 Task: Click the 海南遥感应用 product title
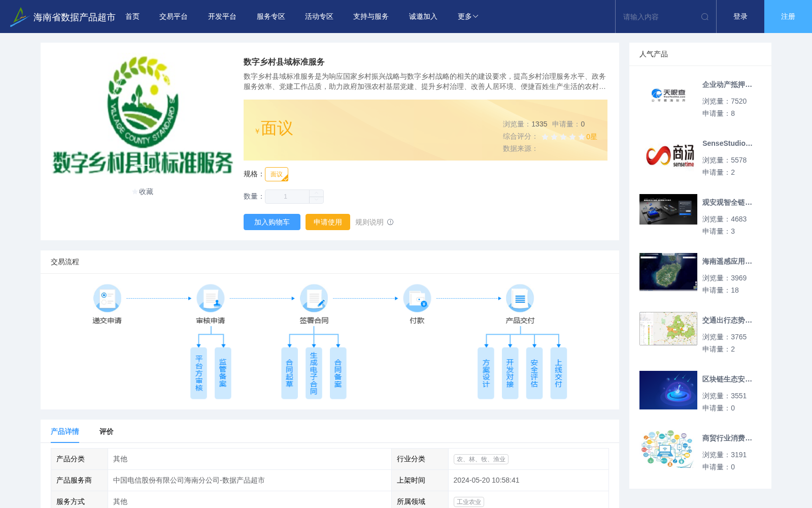pos(727,261)
